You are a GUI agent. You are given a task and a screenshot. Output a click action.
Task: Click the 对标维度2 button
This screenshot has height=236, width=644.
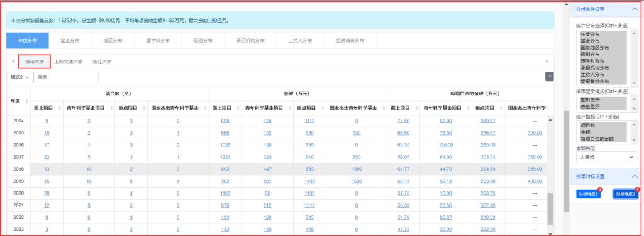(x=625, y=195)
